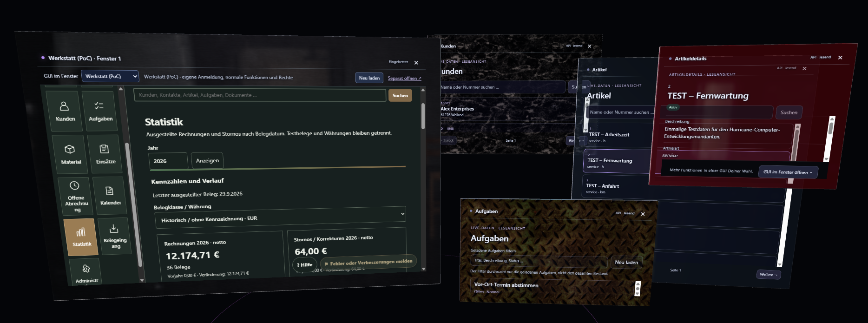Open the Kalender tile in the sidebar
The width and height of the screenshot is (868, 323).
click(x=110, y=195)
